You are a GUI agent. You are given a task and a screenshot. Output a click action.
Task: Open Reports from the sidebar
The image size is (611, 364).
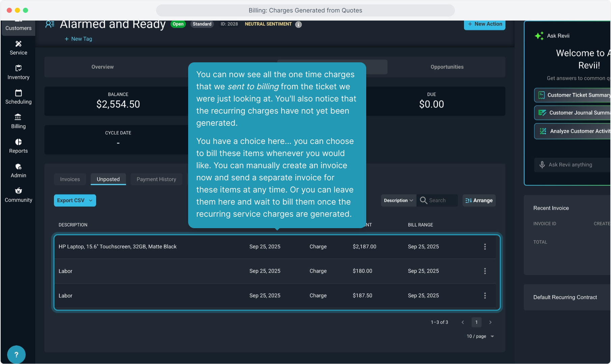[18, 146]
